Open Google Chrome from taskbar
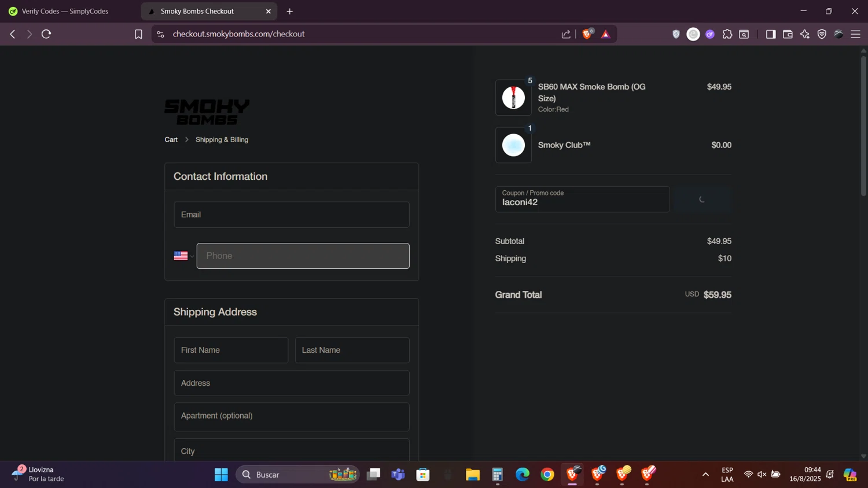 tap(547, 475)
